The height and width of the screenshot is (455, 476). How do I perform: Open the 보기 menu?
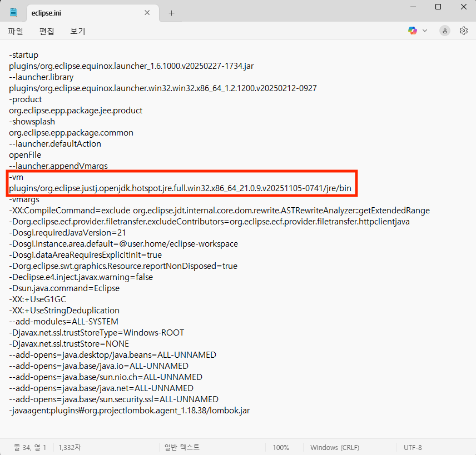click(77, 32)
